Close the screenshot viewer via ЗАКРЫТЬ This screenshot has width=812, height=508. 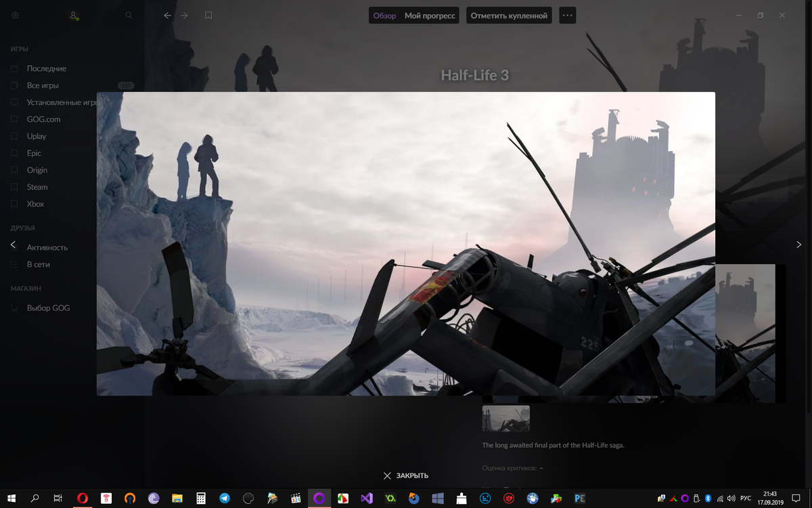tap(405, 475)
